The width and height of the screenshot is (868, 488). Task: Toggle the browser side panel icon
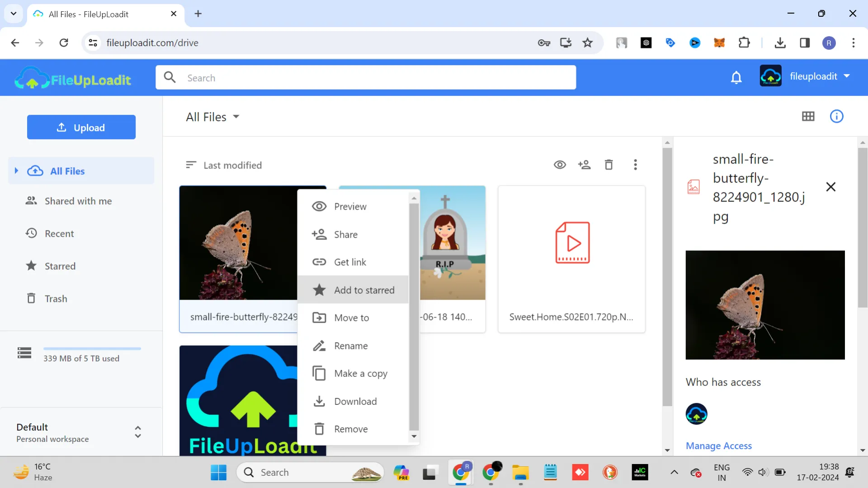tap(805, 43)
